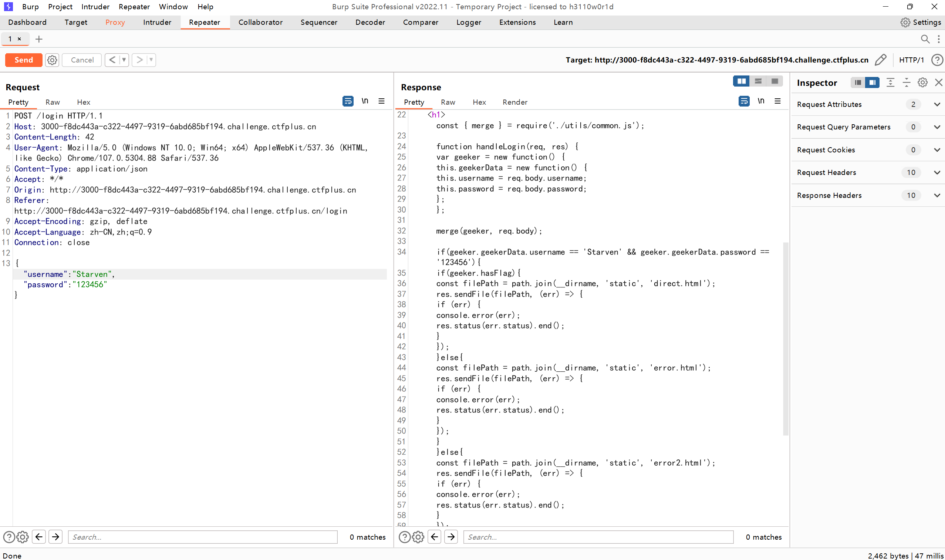The image size is (945, 560).
Task: Send the request
Action: pyautogui.click(x=24, y=60)
